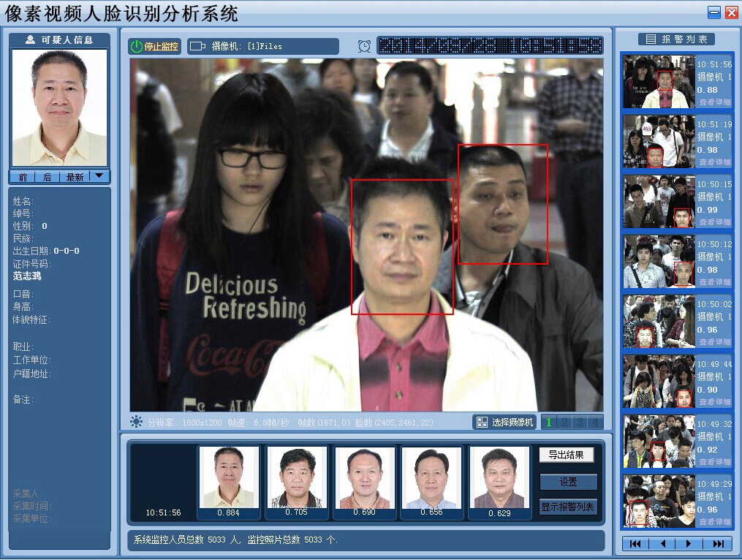Go to next alarm page
This screenshot has width=742, height=560.
(689, 544)
